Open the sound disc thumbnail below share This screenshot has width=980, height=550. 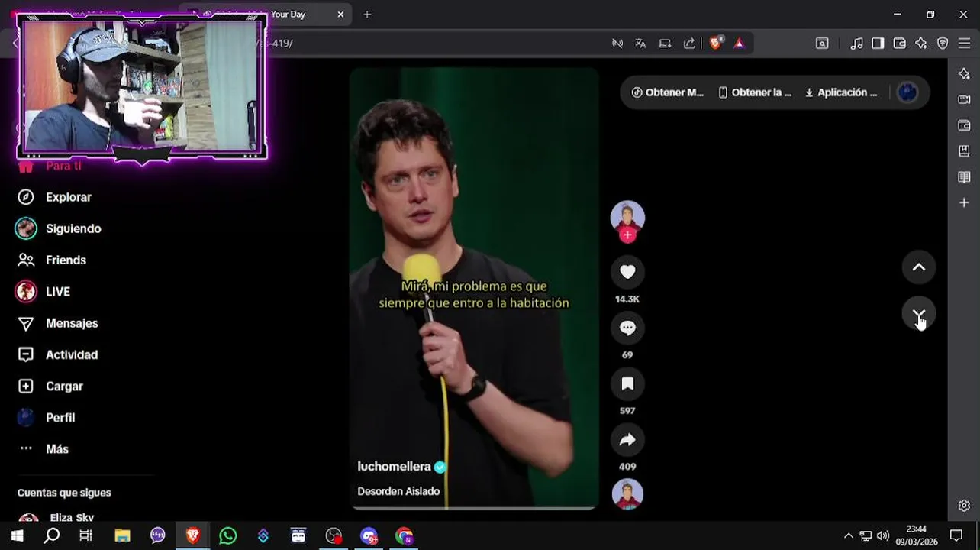pyautogui.click(x=627, y=494)
